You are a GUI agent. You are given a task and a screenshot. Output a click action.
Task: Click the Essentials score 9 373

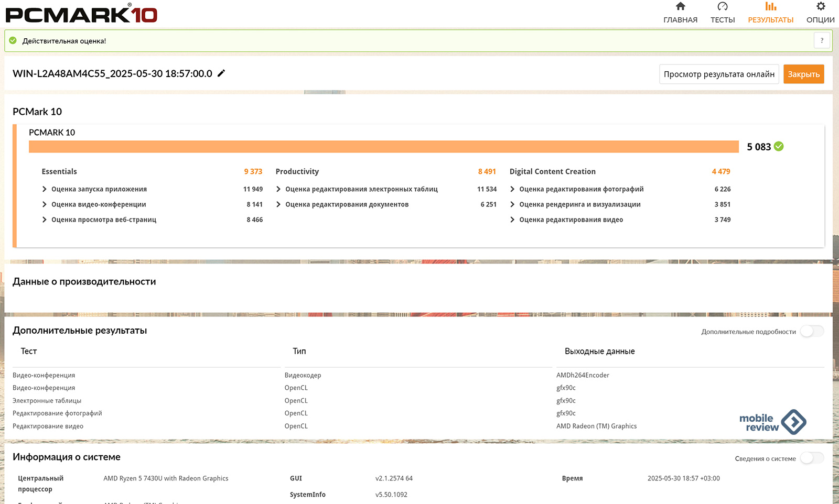253,171
